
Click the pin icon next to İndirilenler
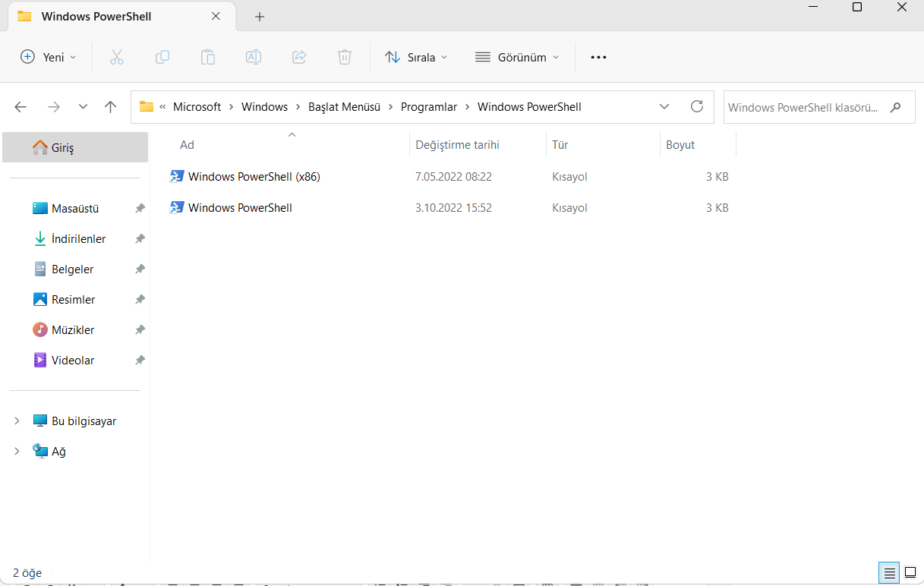140,238
